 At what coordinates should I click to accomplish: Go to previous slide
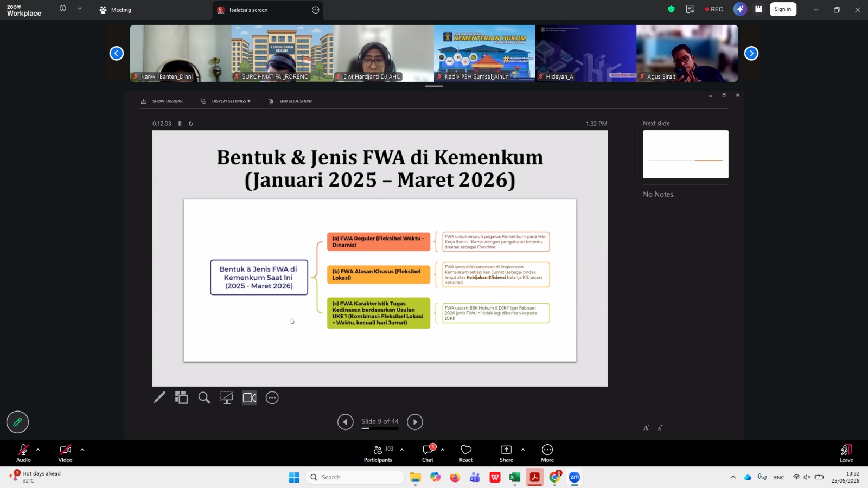point(346,422)
